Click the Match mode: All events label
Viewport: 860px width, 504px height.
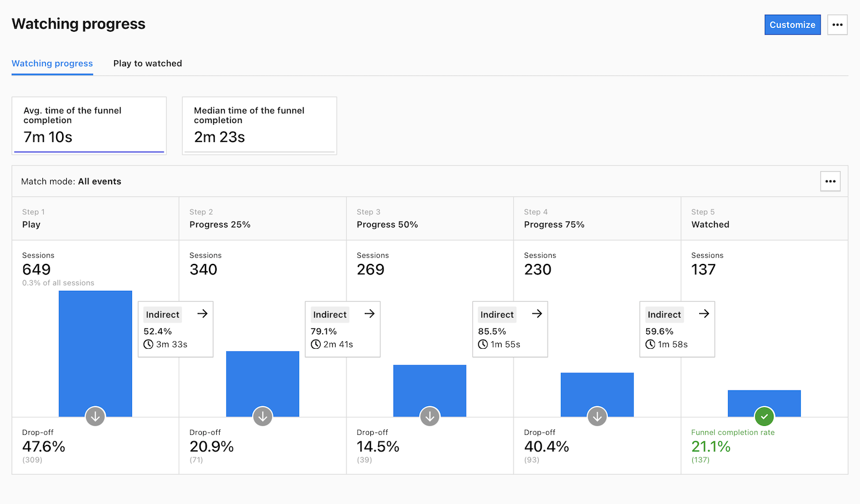point(71,182)
